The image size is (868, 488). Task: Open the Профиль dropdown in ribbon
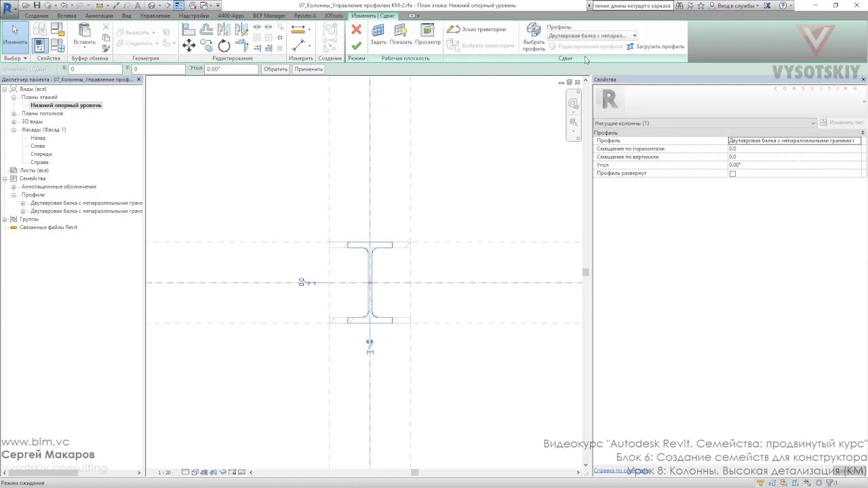point(592,36)
